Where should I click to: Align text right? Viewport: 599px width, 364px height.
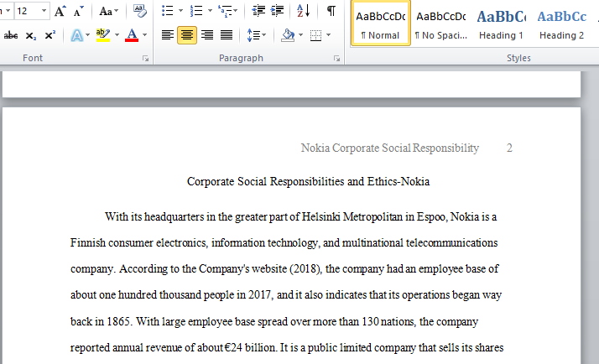point(207,35)
